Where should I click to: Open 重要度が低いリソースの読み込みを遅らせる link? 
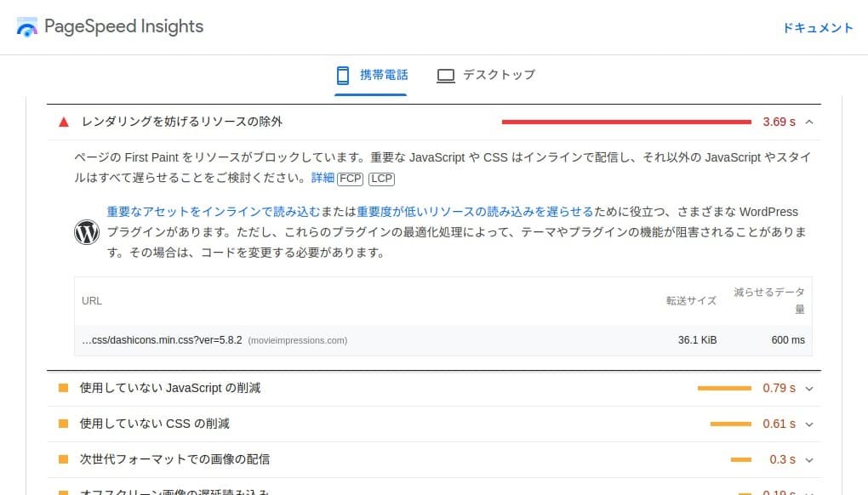point(475,212)
